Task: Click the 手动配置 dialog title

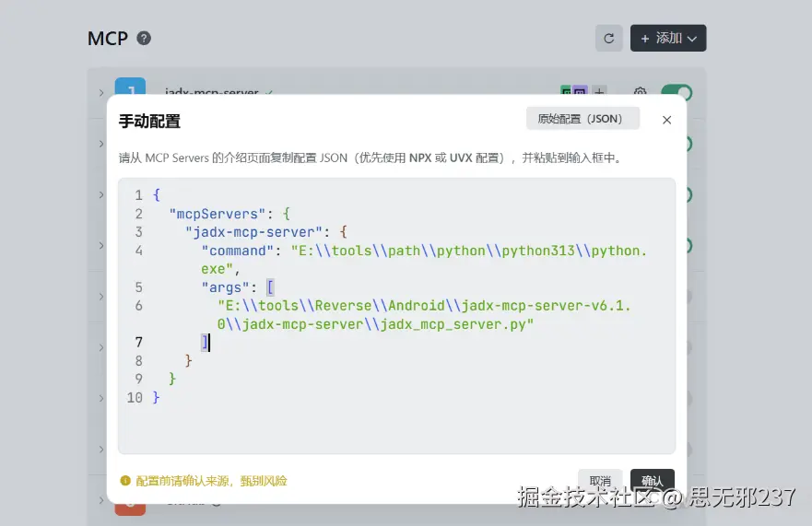Action: pos(149,122)
